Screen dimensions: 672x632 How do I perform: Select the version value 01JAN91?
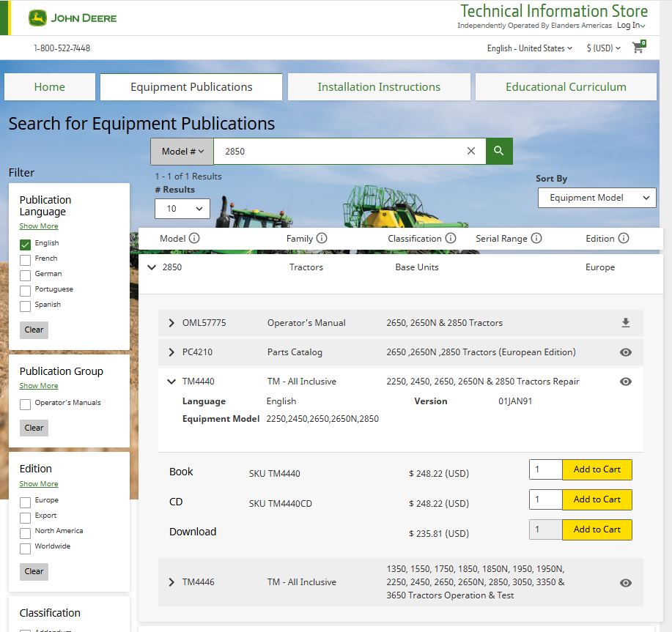pos(515,401)
